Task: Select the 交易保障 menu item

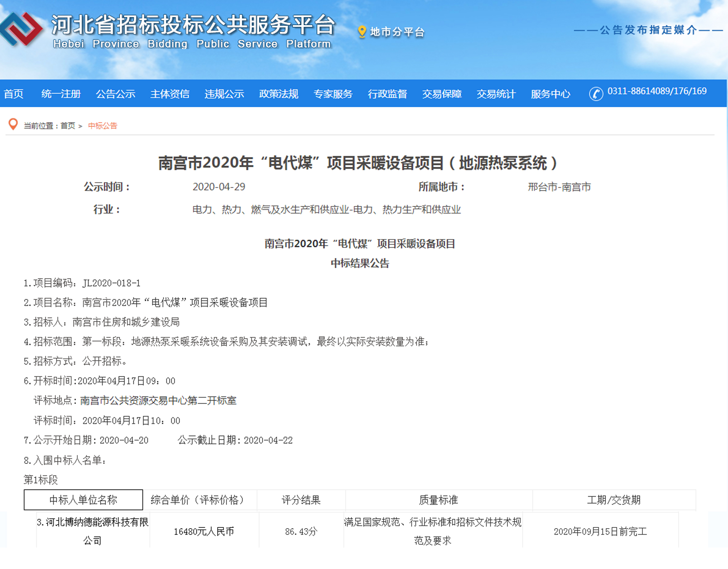Action: [x=442, y=94]
